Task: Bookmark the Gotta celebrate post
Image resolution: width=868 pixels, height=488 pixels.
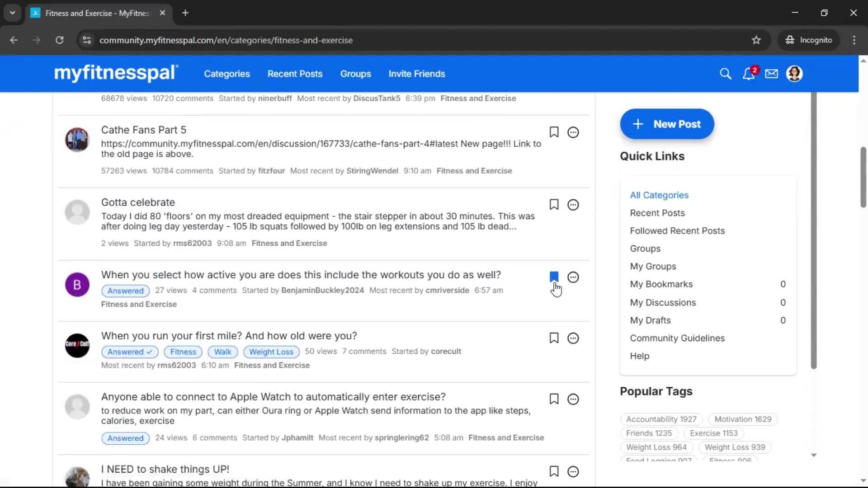Action: pyautogui.click(x=554, y=204)
